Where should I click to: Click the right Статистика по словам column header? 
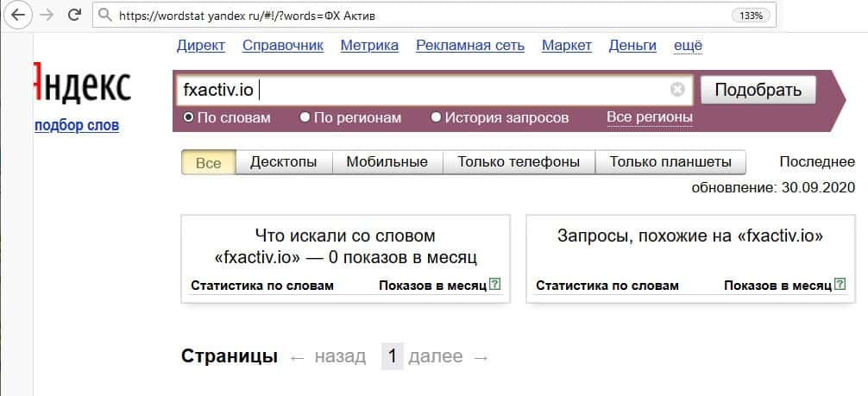click(x=607, y=286)
